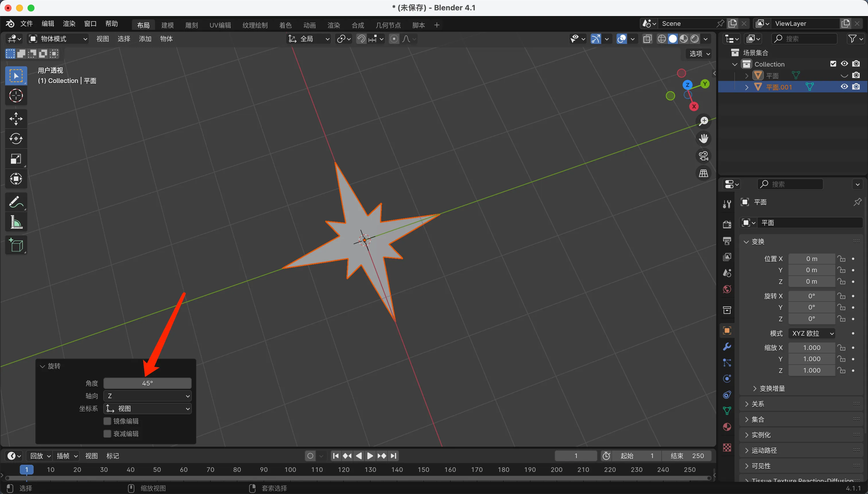Select the Move tool in toolbar

point(16,119)
